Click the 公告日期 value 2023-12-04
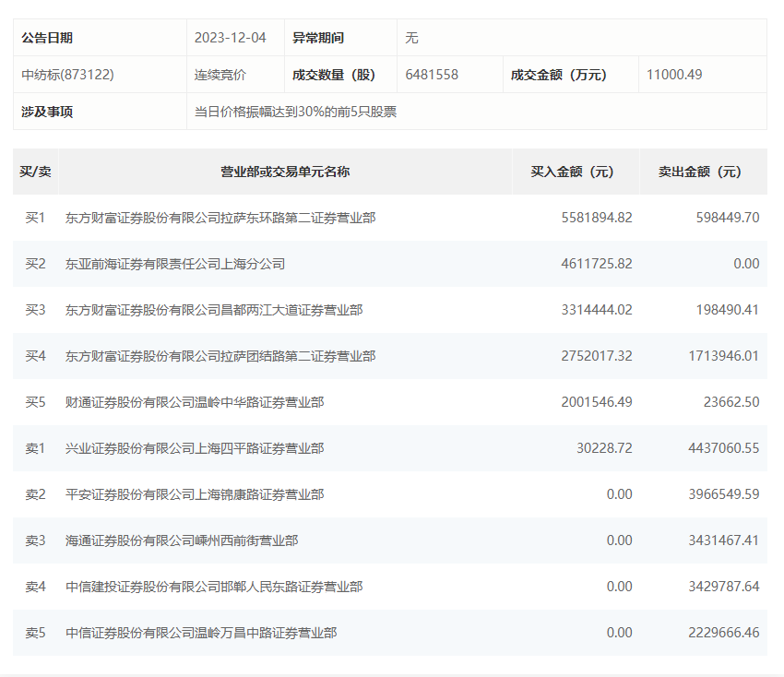 pos(230,38)
